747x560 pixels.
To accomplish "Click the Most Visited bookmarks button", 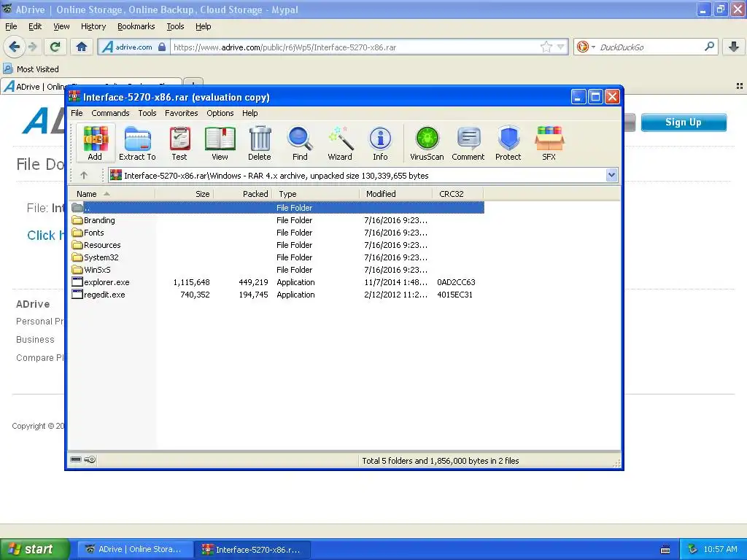I will point(31,69).
